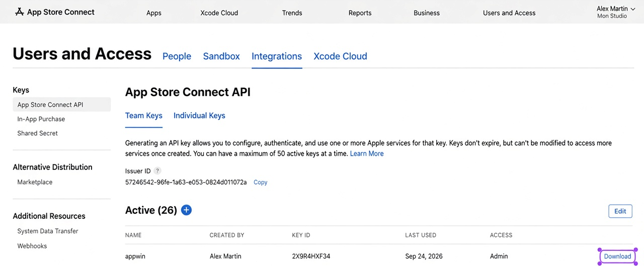
Task: Download the appwin key
Action: pos(617,256)
